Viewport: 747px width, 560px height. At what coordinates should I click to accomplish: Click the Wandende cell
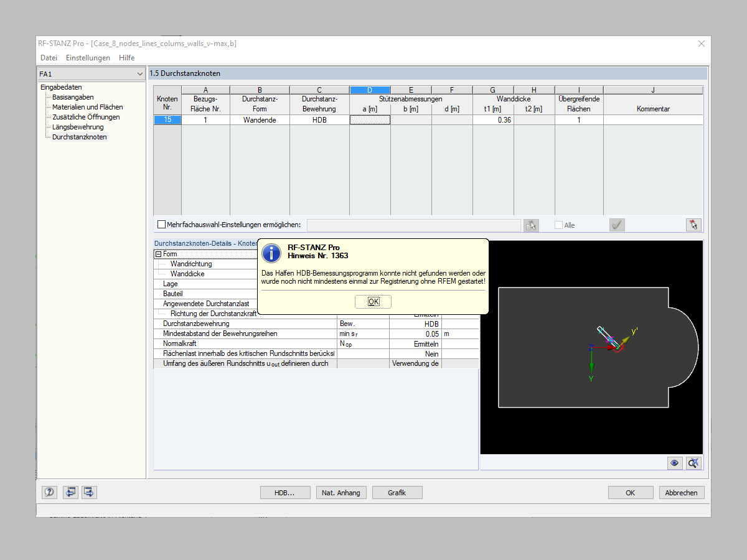(x=260, y=120)
